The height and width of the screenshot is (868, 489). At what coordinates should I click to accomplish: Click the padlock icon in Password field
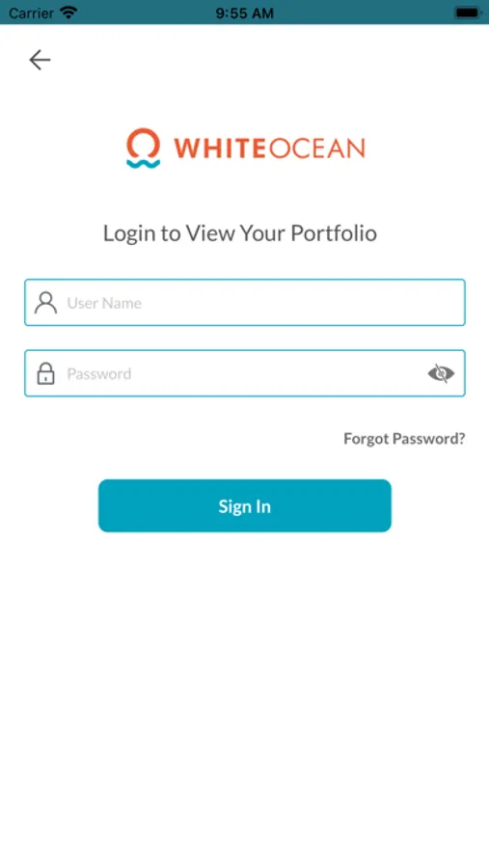[45, 373]
